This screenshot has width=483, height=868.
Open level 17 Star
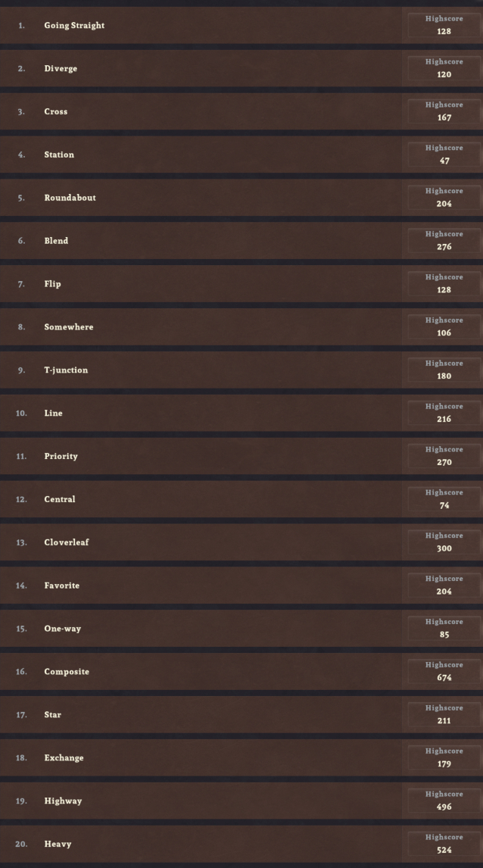click(x=241, y=715)
